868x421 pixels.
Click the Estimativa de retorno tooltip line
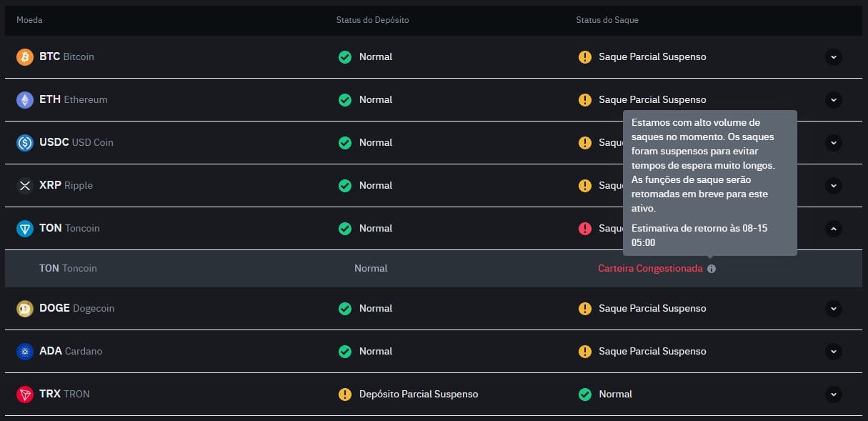699,235
